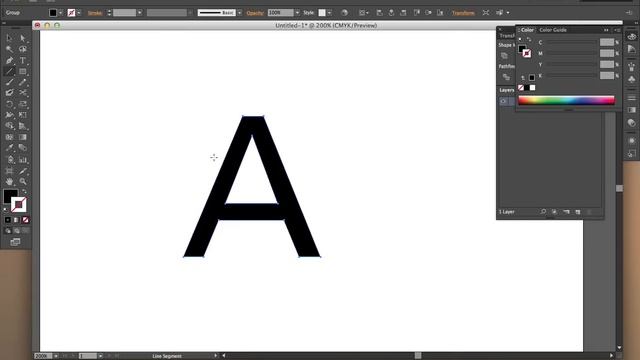Open the Color panel flyout menu
The width and height of the screenshot is (640, 360).
[617, 30]
